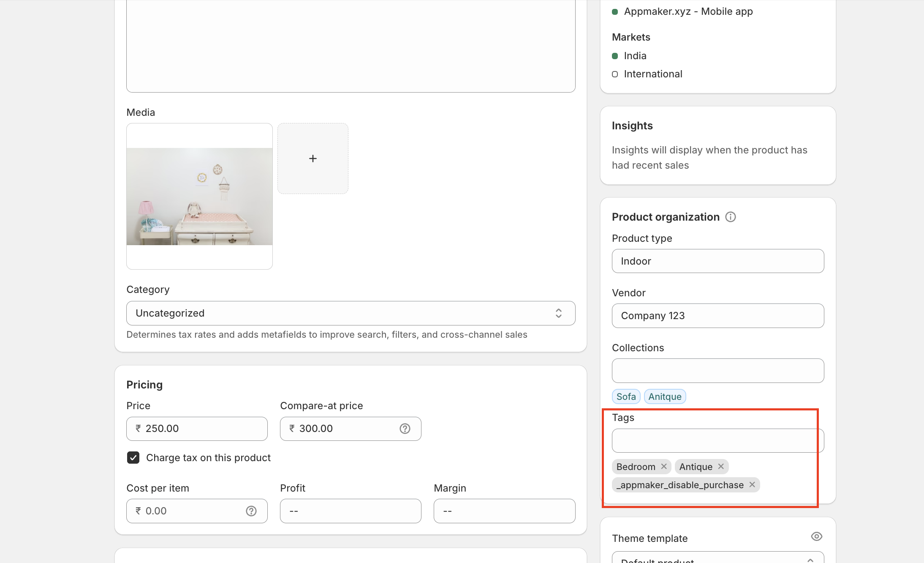Click the Collections search field

point(718,371)
